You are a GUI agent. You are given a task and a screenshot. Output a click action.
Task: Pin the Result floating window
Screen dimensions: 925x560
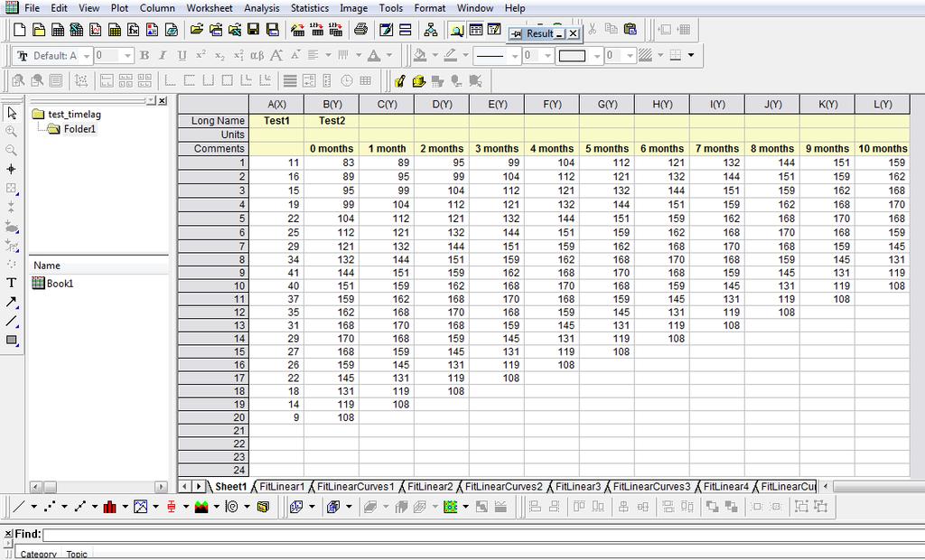coord(516,33)
